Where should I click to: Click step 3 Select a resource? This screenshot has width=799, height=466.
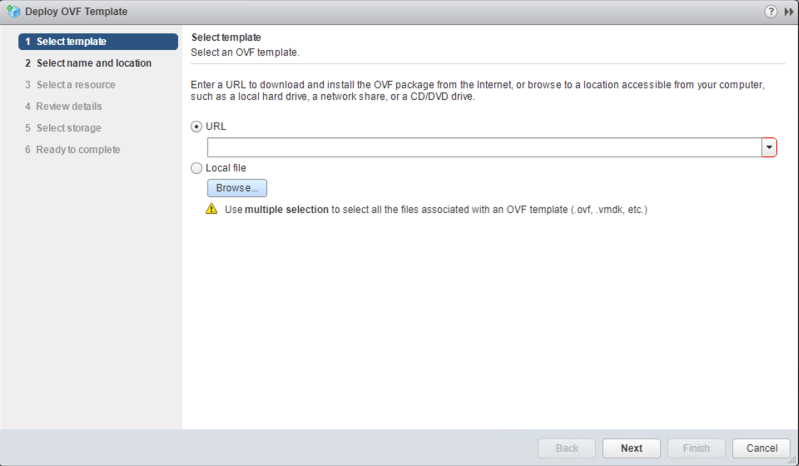click(70, 85)
